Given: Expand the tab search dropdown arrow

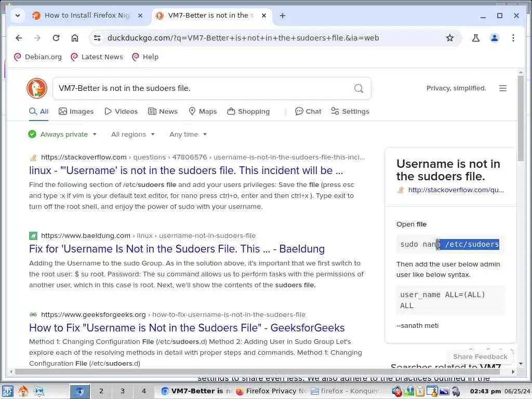Looking at the screenshot, I should [x=18, y=16].
